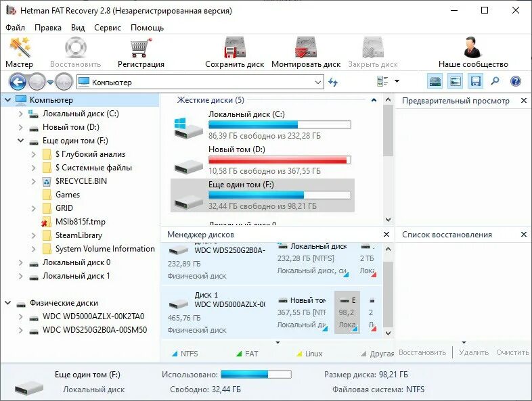Select Еще один том (F:) drive in list
532x401 pixels.
pos(262,195)
